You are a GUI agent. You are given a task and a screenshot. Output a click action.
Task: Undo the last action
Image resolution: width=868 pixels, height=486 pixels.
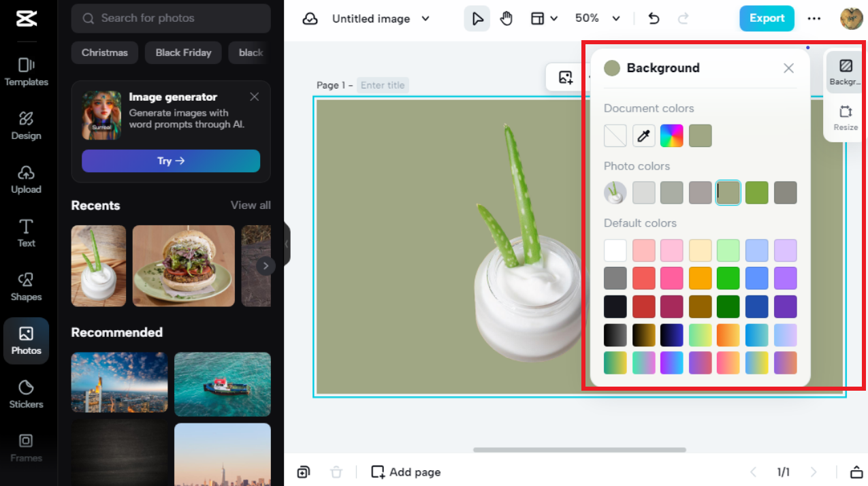654,18
